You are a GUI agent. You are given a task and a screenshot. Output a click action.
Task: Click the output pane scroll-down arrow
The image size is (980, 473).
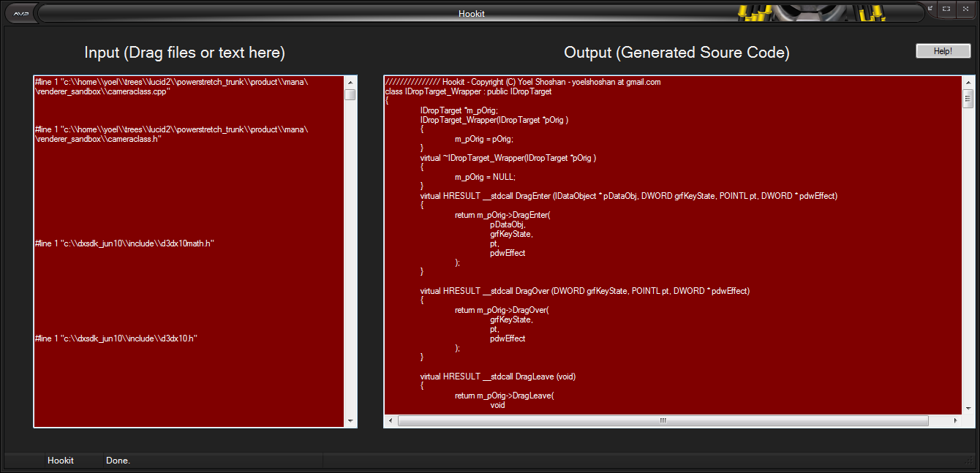968,408
